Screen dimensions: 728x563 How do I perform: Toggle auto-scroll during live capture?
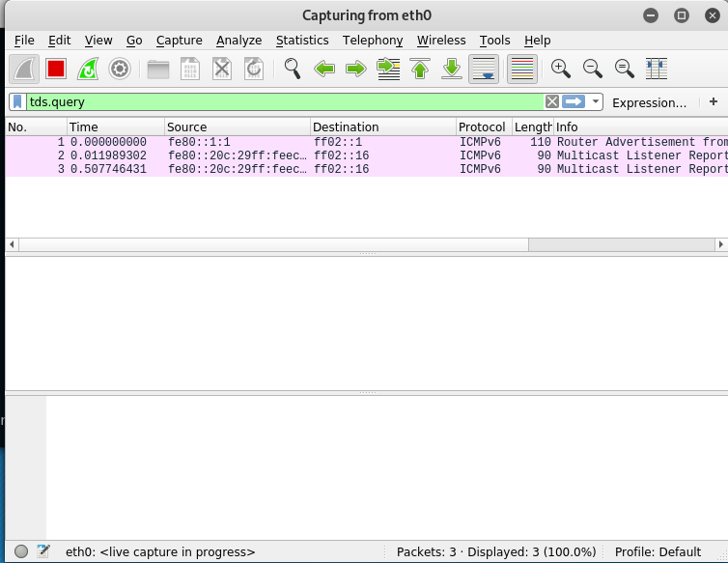coord(484,70)
